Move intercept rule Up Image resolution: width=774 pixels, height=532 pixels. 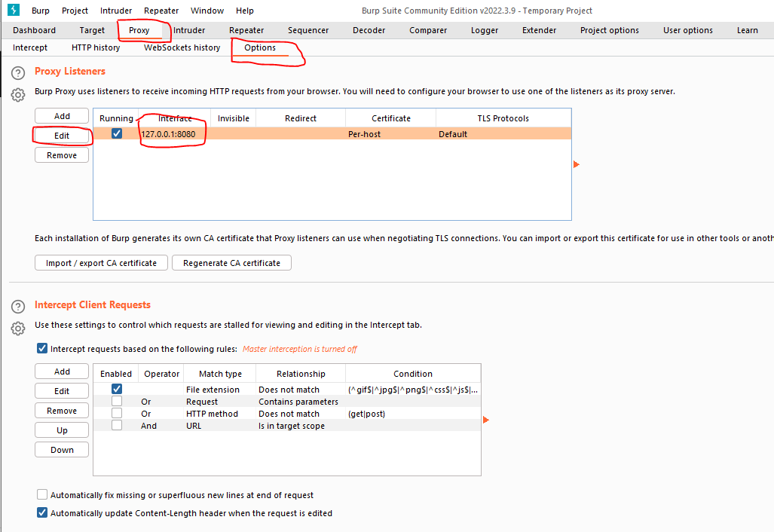[x=62, y=430]
